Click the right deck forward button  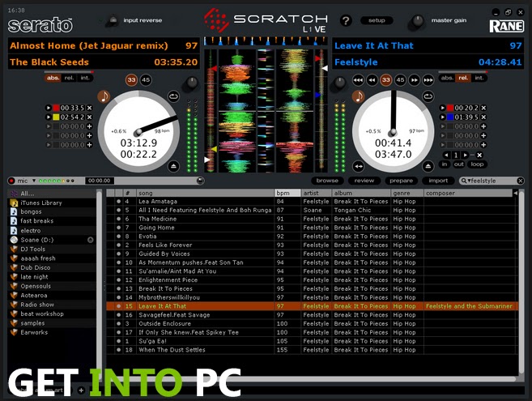415,80
